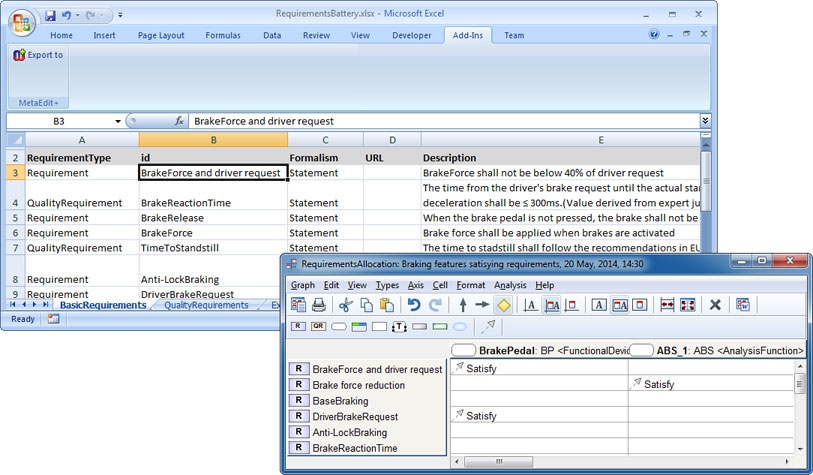Open Analysis menu in matrix editor
The height and width of the screenshot is (475, 813).
pyautogui.click(x=510, y=285)
